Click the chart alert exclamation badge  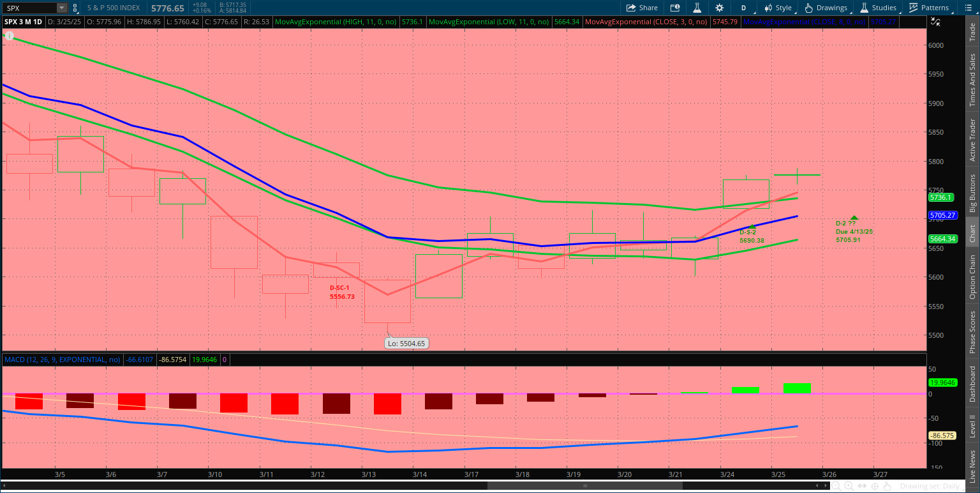pos(9,36)
